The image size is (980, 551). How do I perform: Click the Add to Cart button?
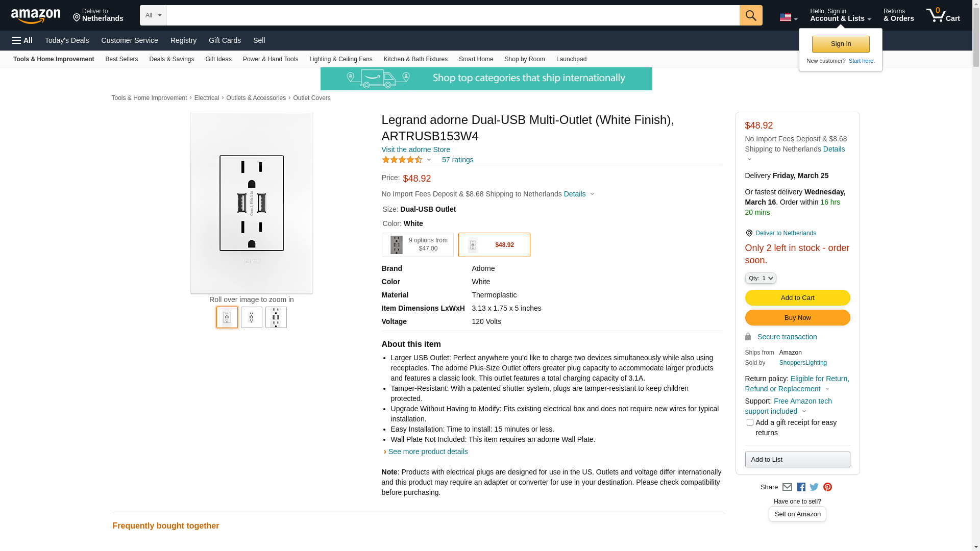click(797, 298)
